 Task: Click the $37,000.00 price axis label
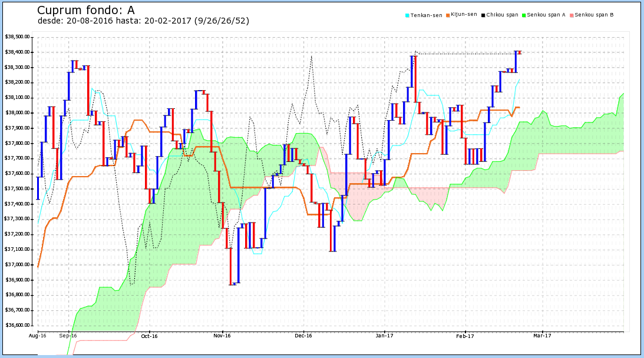point(17,264)
